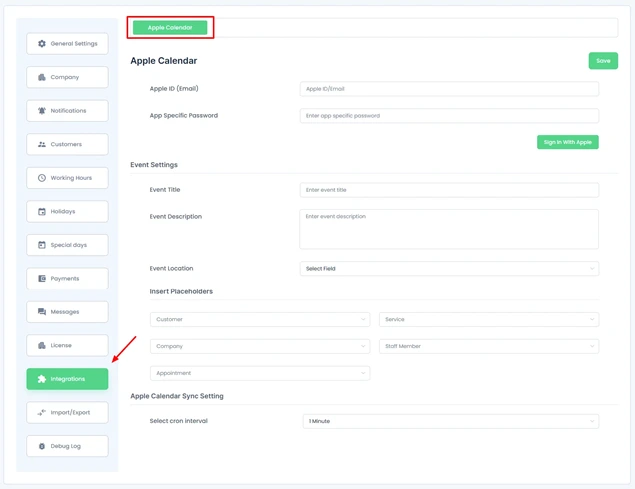The image size is (635, 489).
Task: Open the Import/Export sidebar section
Action: tap(67, 413)
